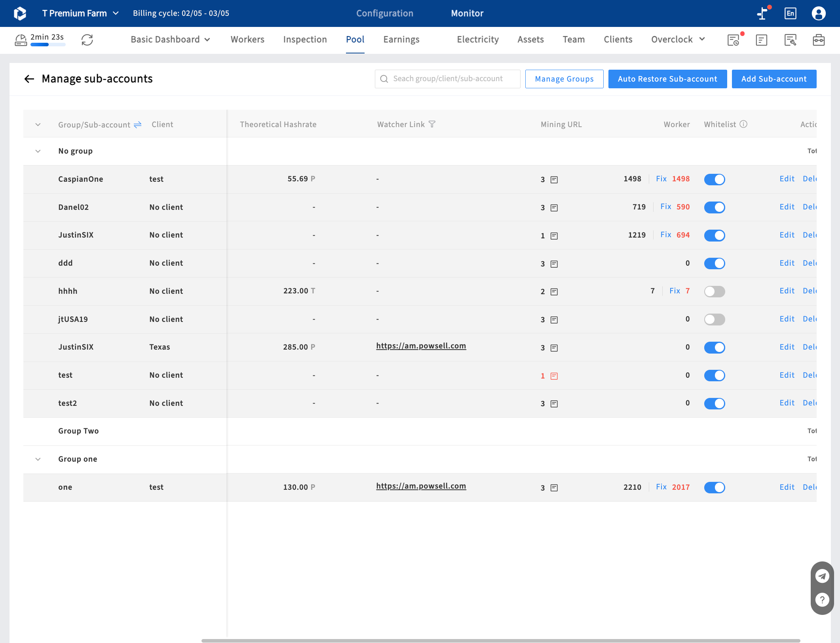Screen dimensions: 840x643
Task: Open the search log icon in toolbar
Action: (790, 40)
